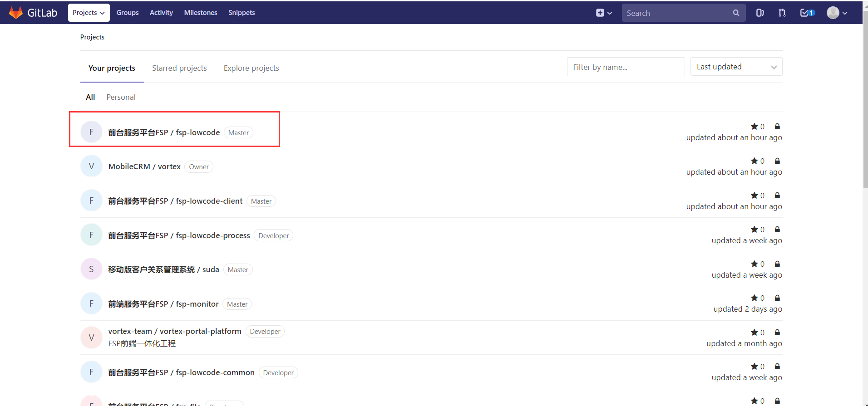Viewport: 868px width, 406px height.
Task: Click the Developer badge on fsp-lowcode-process
Action: tap(274, 236)
